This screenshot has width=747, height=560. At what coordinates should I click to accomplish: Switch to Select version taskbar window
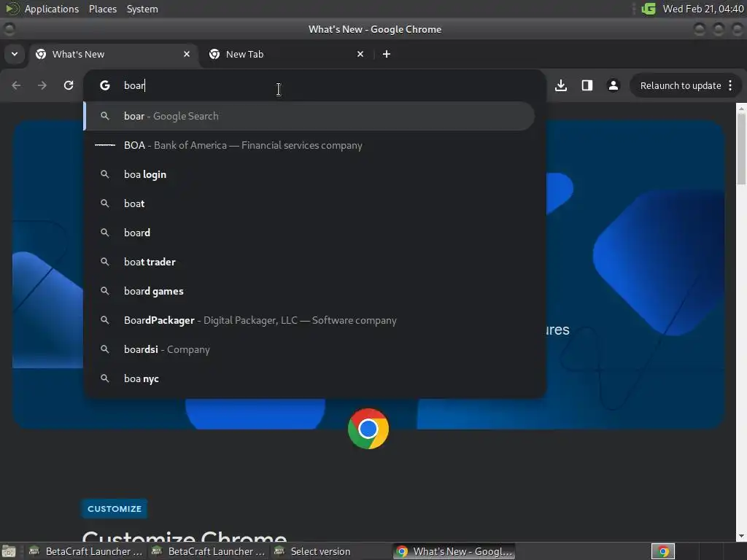332,551
